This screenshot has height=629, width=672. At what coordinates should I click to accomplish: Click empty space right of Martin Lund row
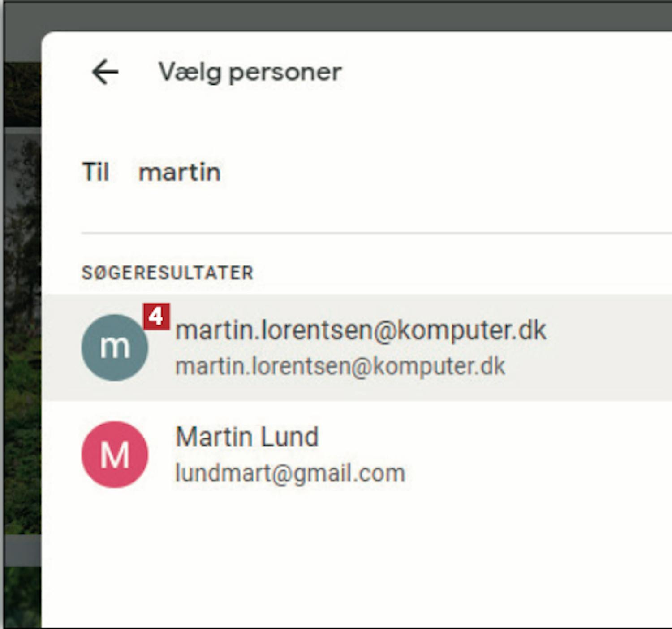coord(538,455)
